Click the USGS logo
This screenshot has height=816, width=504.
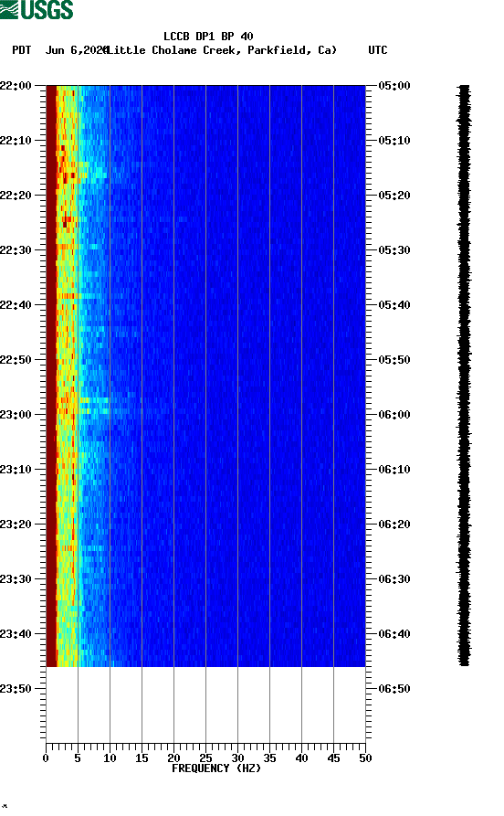[x=37, y=10]
